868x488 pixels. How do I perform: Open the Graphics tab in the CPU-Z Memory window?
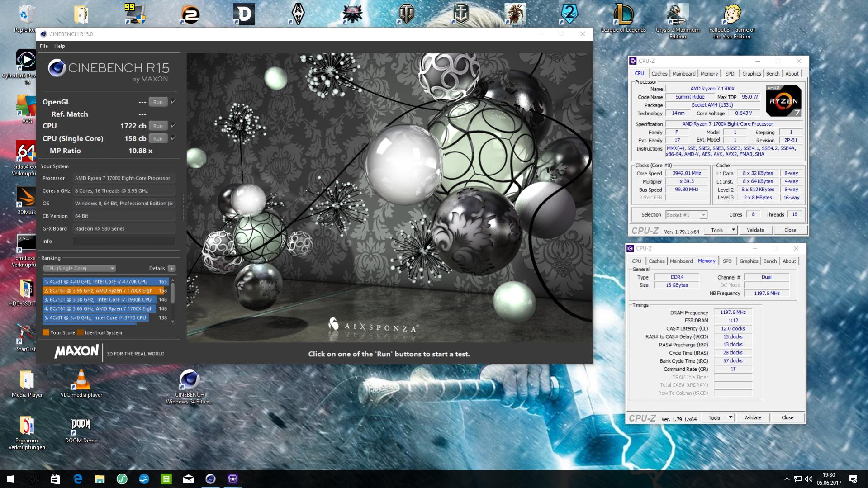749,261
